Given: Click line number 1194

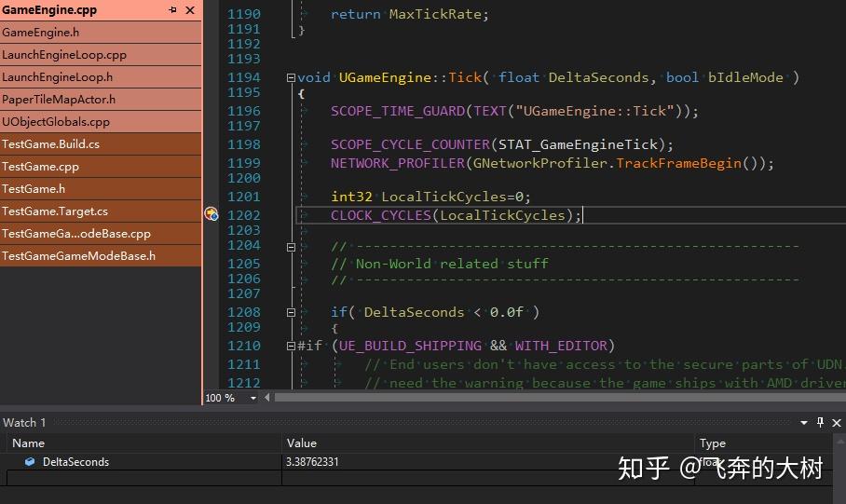Looking at the screenshot, I should [x=244, y=77].
